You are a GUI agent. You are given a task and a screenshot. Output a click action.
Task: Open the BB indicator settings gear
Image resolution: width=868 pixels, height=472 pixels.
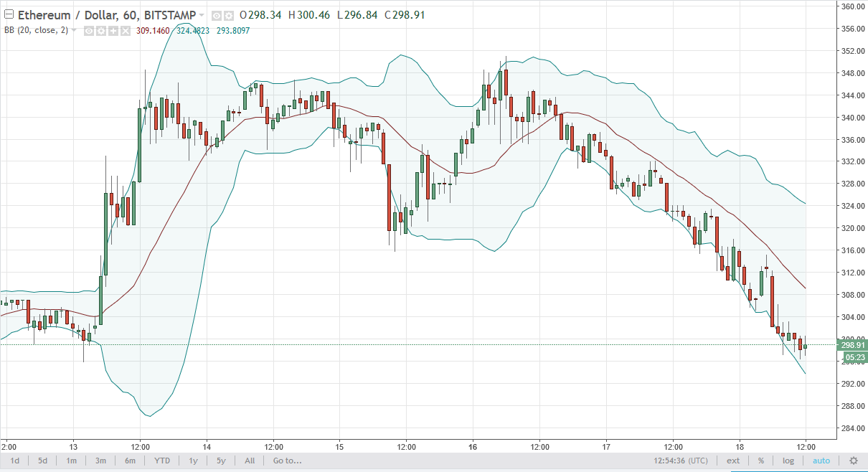coord(101,31)
